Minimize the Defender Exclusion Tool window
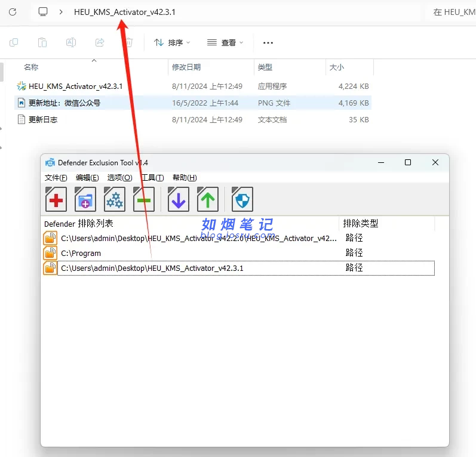Viewport: 476px width, 457px height. click(x=381, y=162)
